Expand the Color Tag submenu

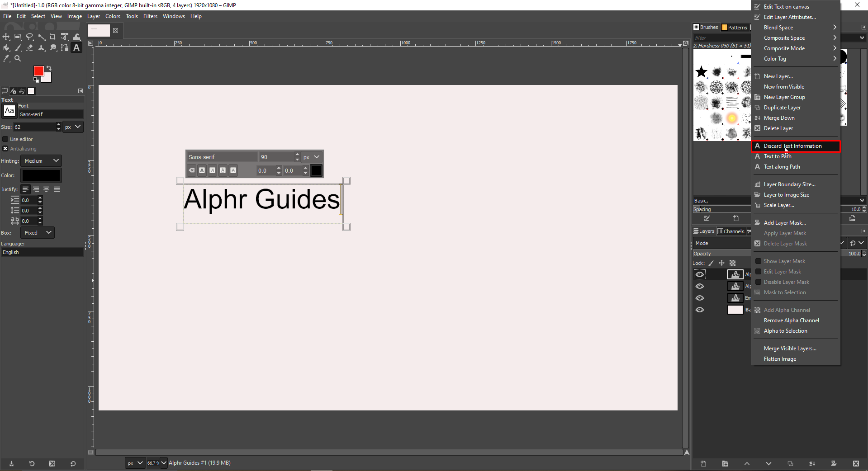coord(796,59)
